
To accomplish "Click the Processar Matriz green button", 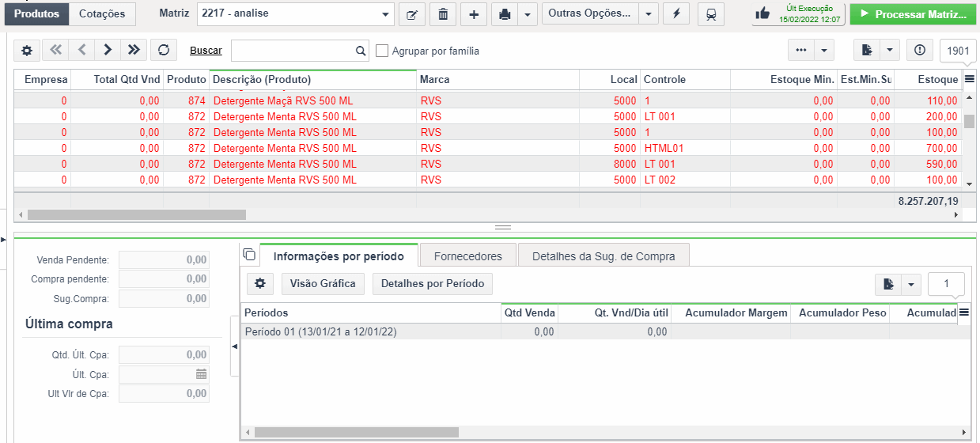I will point(913,14).
